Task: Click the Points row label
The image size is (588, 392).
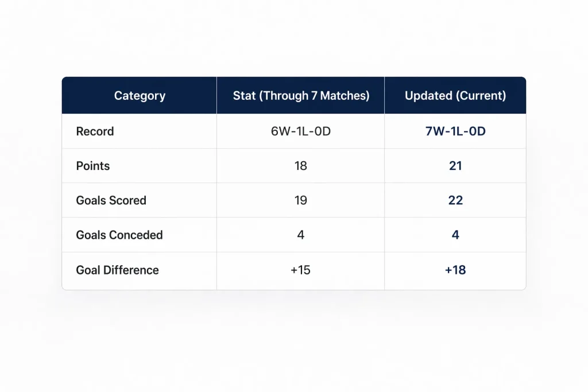Action: click(x=92, y=166)
